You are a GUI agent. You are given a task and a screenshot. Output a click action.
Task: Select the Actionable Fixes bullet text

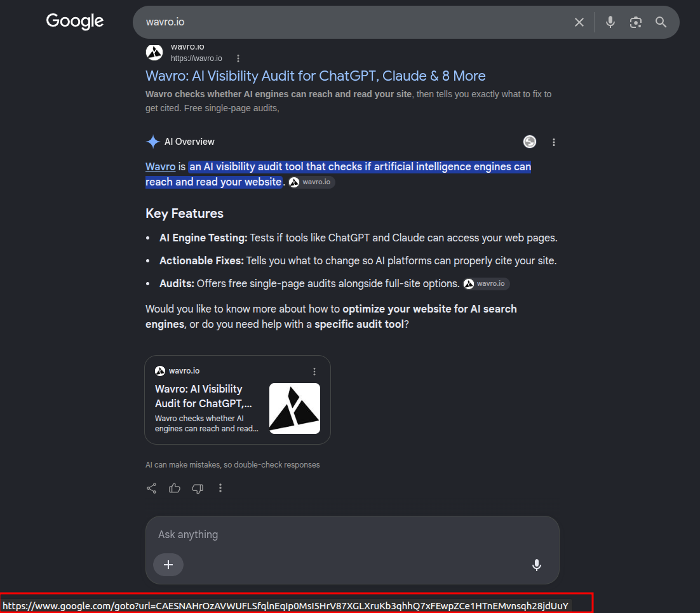[x=358, y=260]
